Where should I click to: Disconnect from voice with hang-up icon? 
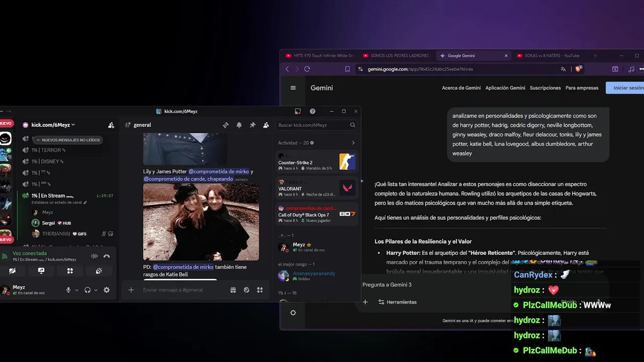click(x=107, y=256)
